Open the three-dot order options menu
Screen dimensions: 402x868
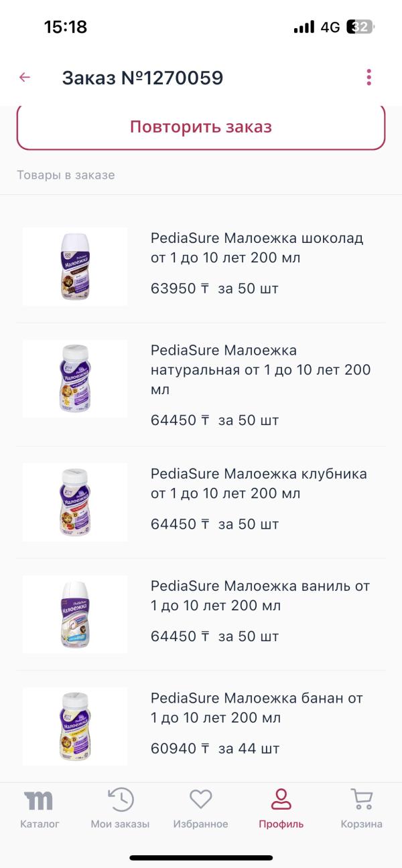click(x=369, y=78)
